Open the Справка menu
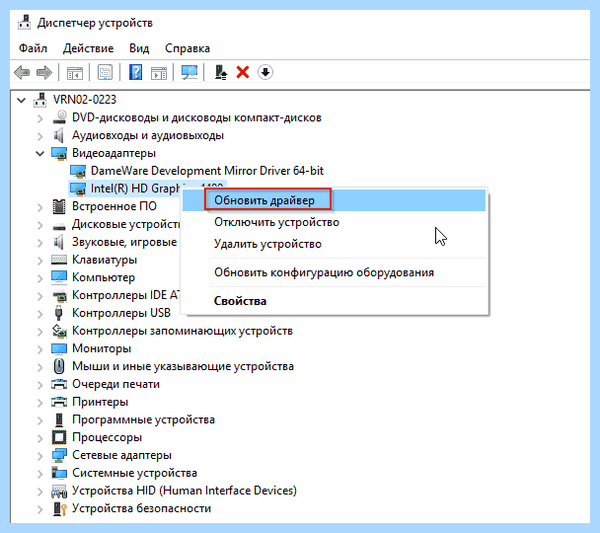600x533 pixels. tap(188, 48)
